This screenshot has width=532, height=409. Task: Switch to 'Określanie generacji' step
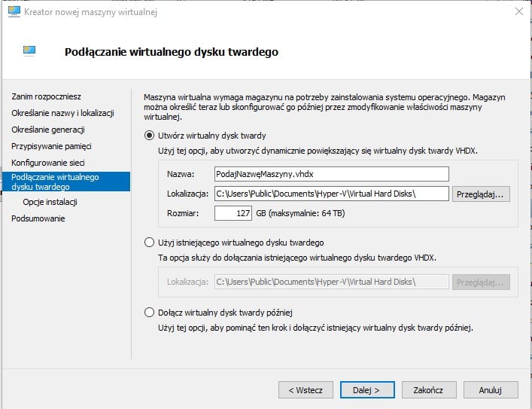point(48,130)
